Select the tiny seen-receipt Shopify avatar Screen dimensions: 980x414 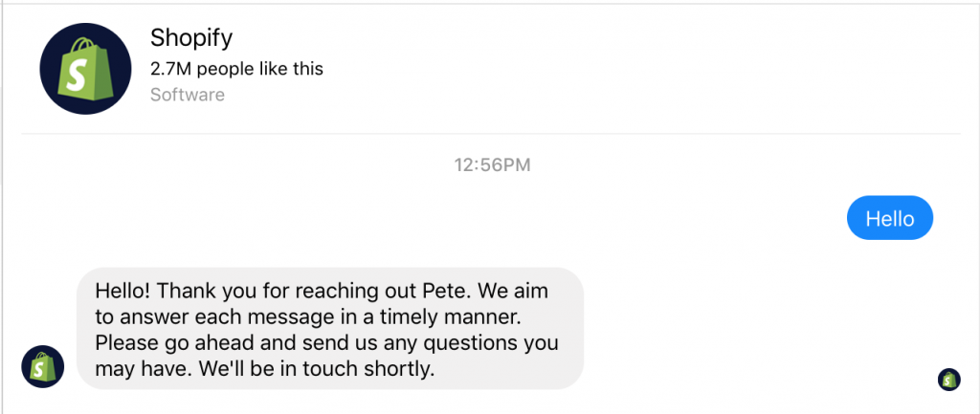click(948, 379)
